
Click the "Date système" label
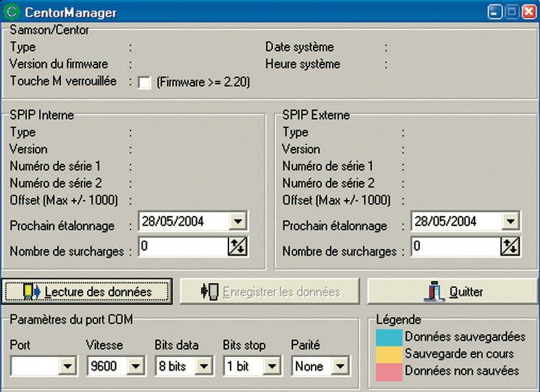pyautogui.click(x=300, y=47)
